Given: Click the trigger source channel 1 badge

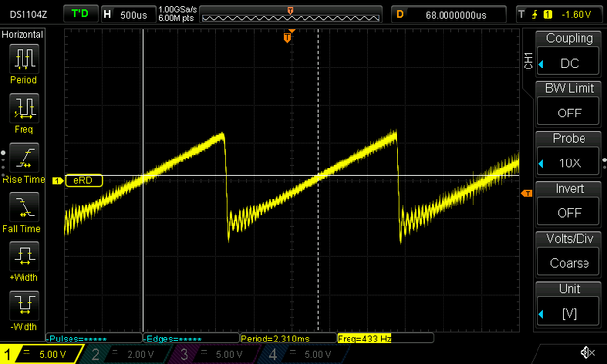Looking at the screenshot, I should click(x=548, y=15).
